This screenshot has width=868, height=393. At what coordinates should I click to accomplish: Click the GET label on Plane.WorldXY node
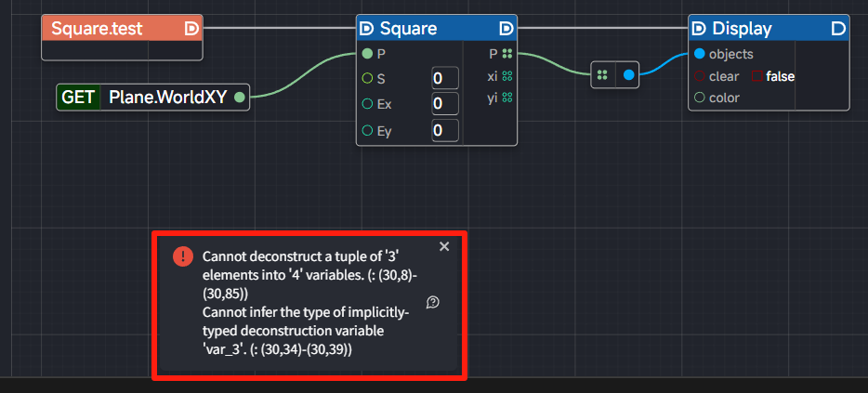coord(79,96)
